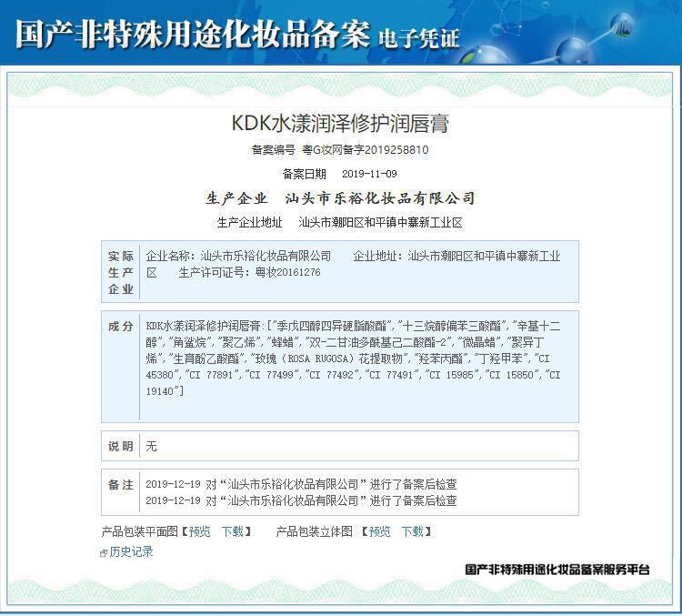Click the 实际生产企业 row label
The width and height of the screenshot is (682, 616).
[120, 272]
